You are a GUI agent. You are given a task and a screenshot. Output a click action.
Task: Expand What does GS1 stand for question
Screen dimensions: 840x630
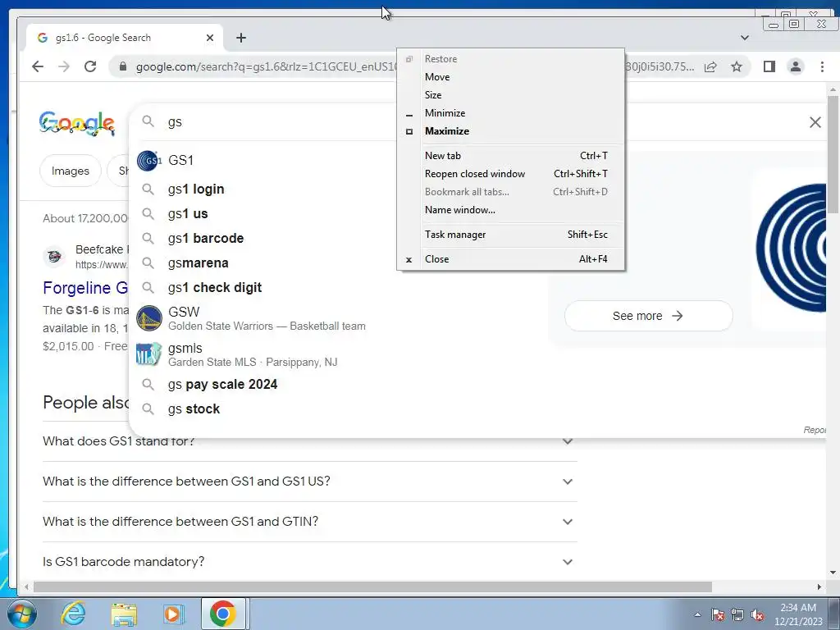coord(309,441)
